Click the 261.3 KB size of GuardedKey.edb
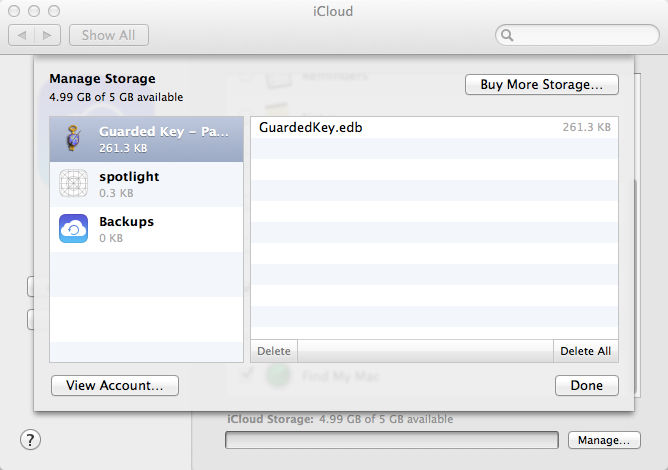The width and height of the screenshot is (668, 470). pyautogui.click(x=587, y=127)
